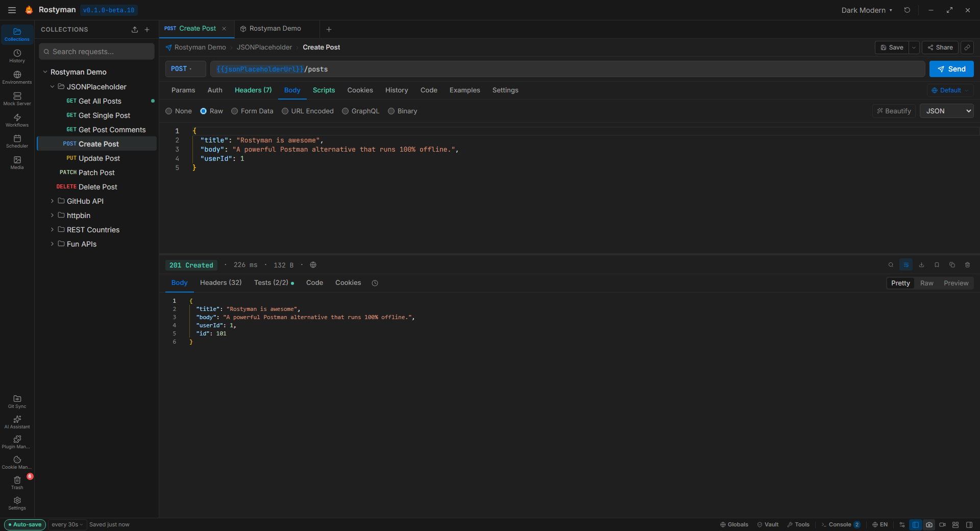Toggle the Auto-save indicator
The width and height of the screenshot is (980, 531).
coord(25,524)
